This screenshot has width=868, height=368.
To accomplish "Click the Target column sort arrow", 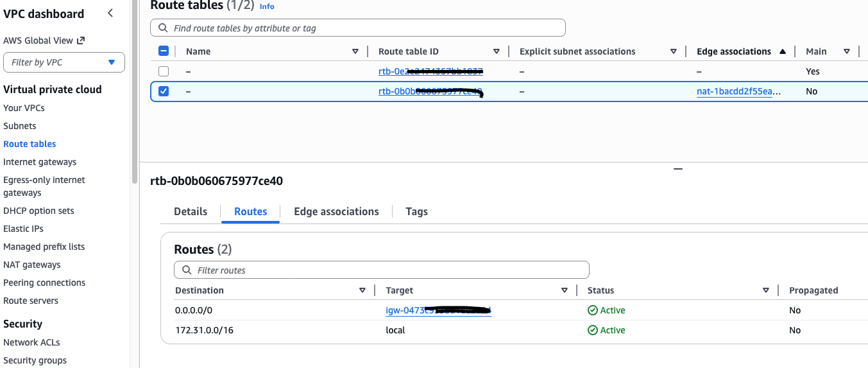I will pos(565,290).
